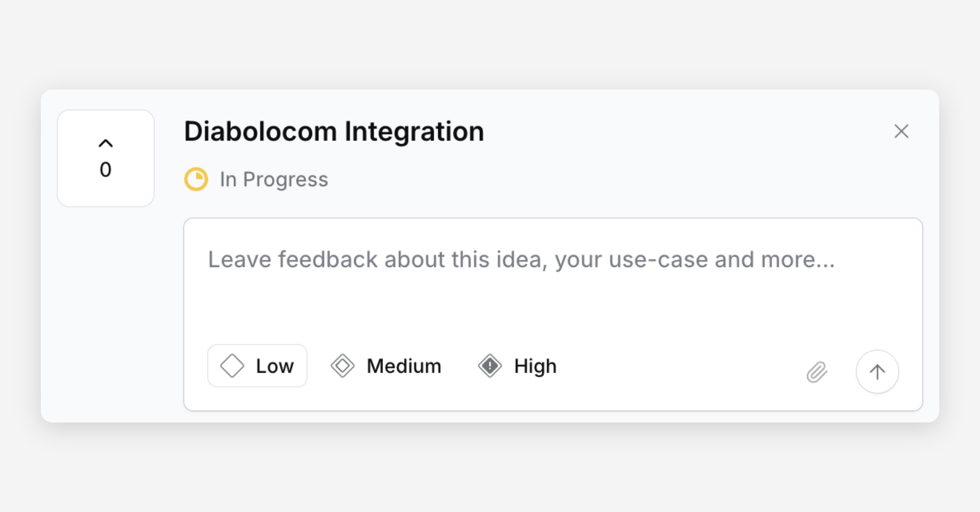The width and height of the screenshot is (980, 512).
Task: Attach a file with the paperclip icon
Action: (817, 372)
